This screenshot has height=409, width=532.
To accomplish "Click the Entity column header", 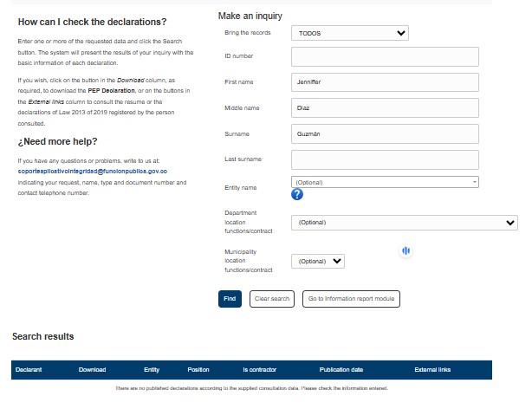I will point(152,370).
